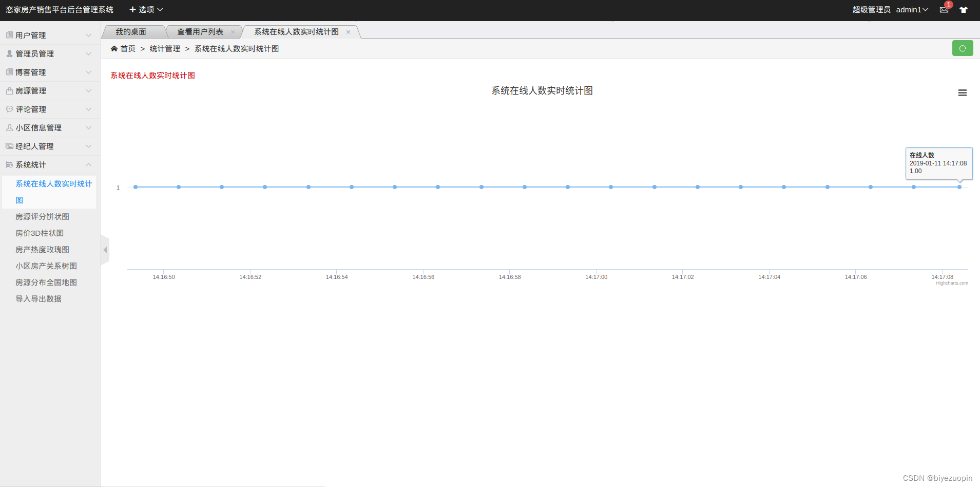Click the chart title 系统在线人数实时统计图
This screenshot has width=980, height=487.
pyautogui.click(x=542, y=91)
